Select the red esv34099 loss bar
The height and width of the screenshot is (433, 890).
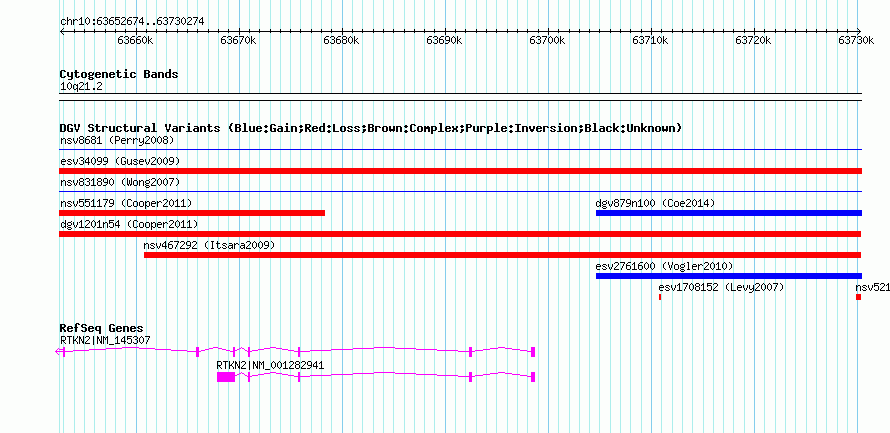[x=460, y=171]
